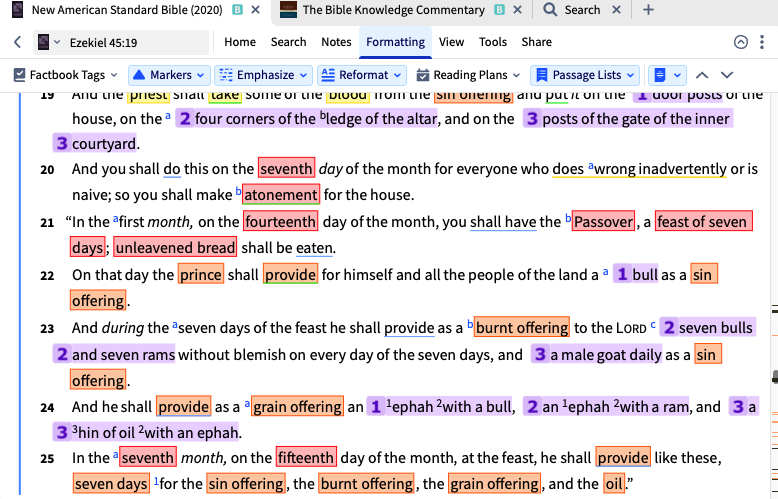
Task: Navigate down with the down chevron
Action: (727, 75)
